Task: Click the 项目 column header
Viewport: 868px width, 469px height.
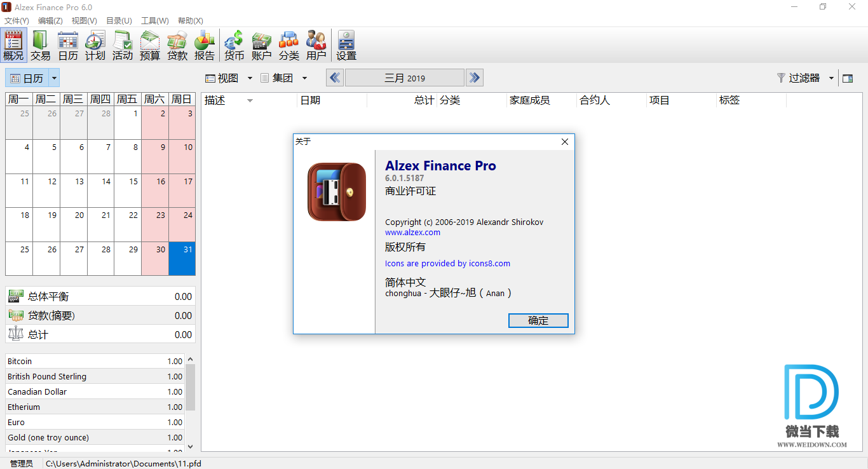Action: coord(681,100)
